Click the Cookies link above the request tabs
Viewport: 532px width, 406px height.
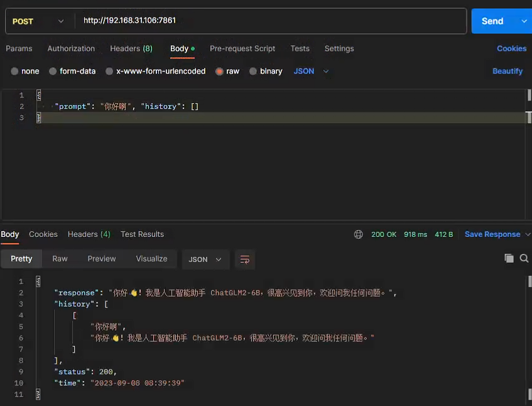pos(511,48)
